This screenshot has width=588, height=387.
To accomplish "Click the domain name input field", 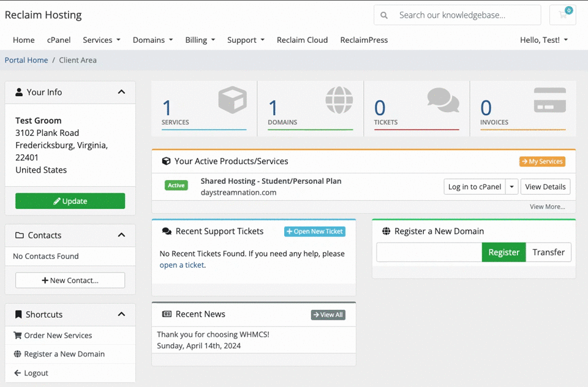I will click(429, 252).
